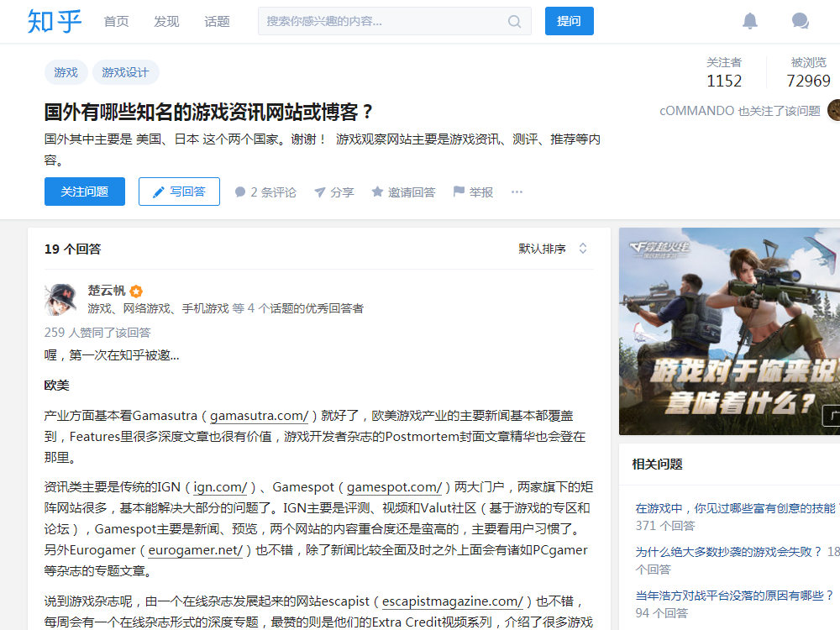Click the flag icon for 举报
This screenshot has height=630, width=840.
coord(459,192)
